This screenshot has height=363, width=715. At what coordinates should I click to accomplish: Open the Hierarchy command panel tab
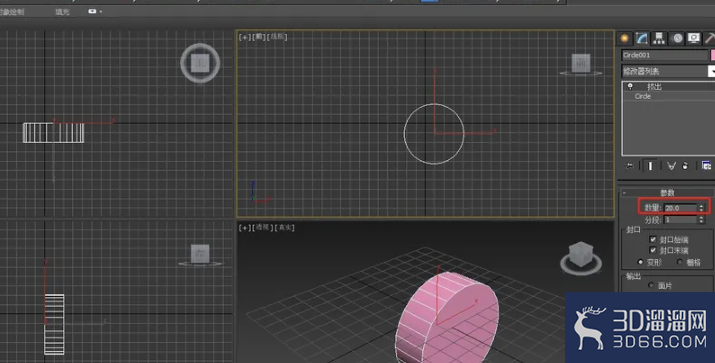point(658,38)
